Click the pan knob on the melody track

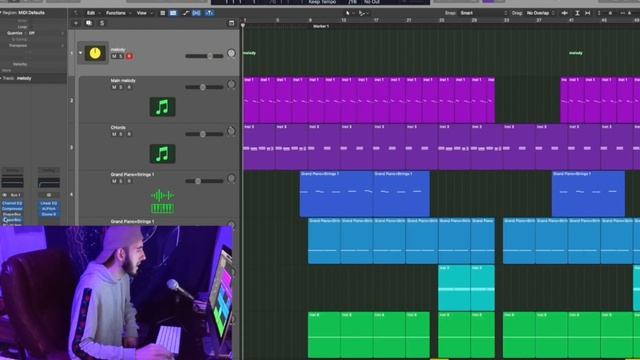[x=231, y=53]
